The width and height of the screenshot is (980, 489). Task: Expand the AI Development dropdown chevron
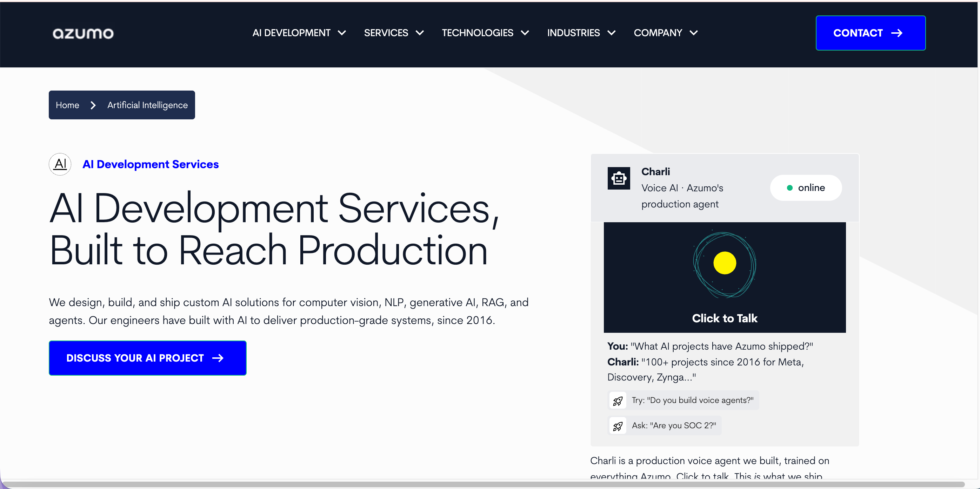[342, 33]
